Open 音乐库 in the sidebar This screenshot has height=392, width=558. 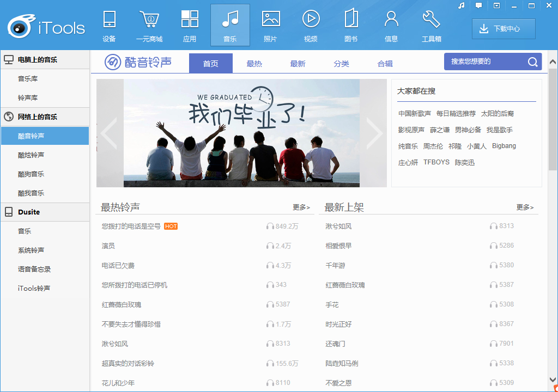point(45,78)
